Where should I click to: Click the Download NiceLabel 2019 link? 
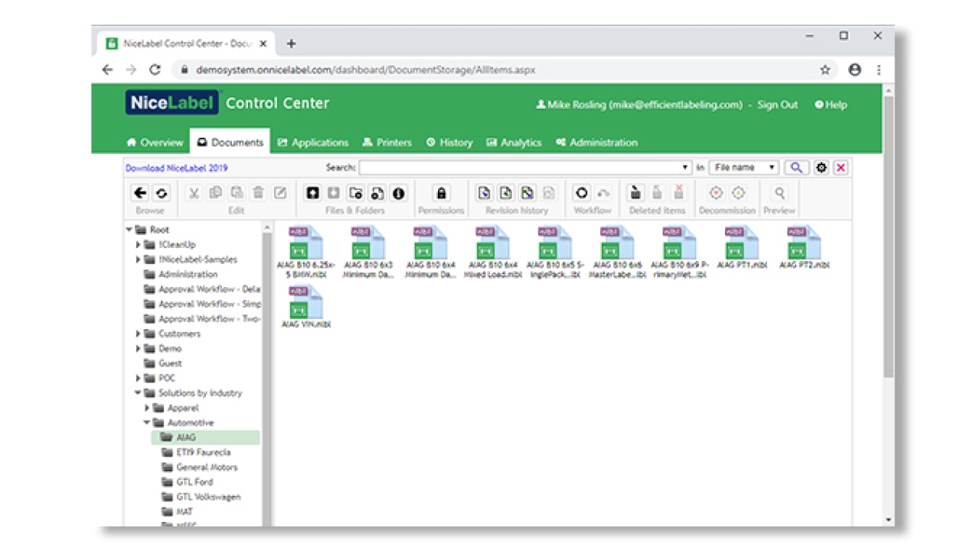tap(176, 168)
